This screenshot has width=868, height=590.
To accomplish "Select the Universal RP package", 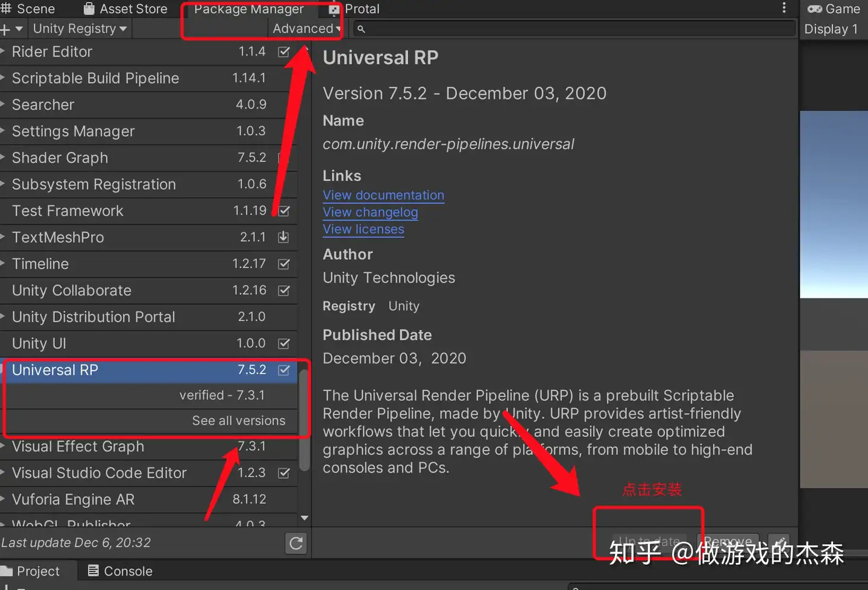I will pyautogui.click(x=148, y=370).
